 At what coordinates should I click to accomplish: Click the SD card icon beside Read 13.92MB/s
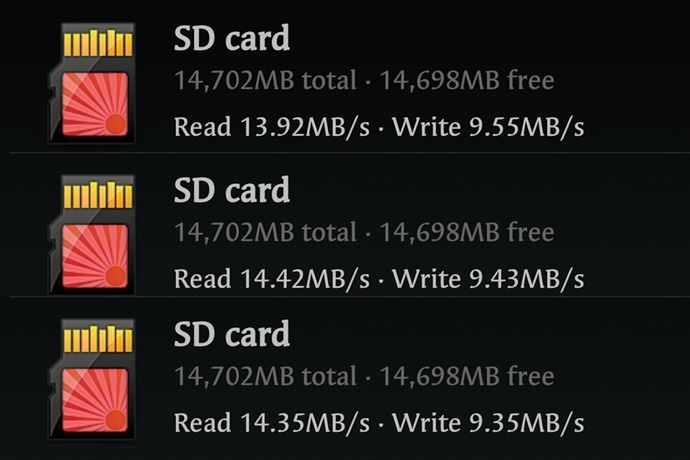coord(92,83)
